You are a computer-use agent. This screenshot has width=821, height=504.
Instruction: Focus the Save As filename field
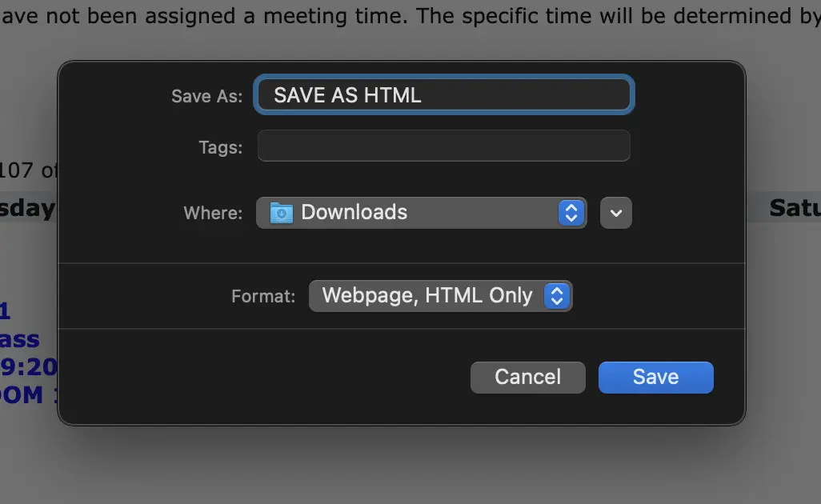tap(444, 94)
